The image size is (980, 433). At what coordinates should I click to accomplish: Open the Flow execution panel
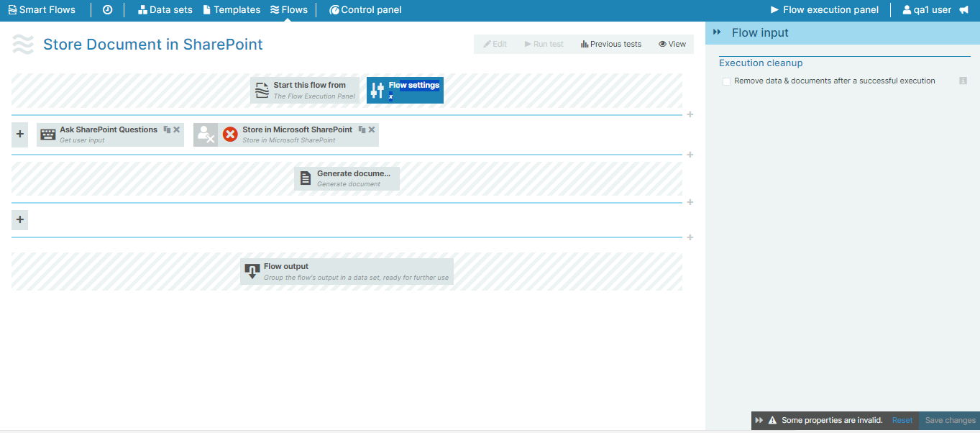(x=824, y=10)
